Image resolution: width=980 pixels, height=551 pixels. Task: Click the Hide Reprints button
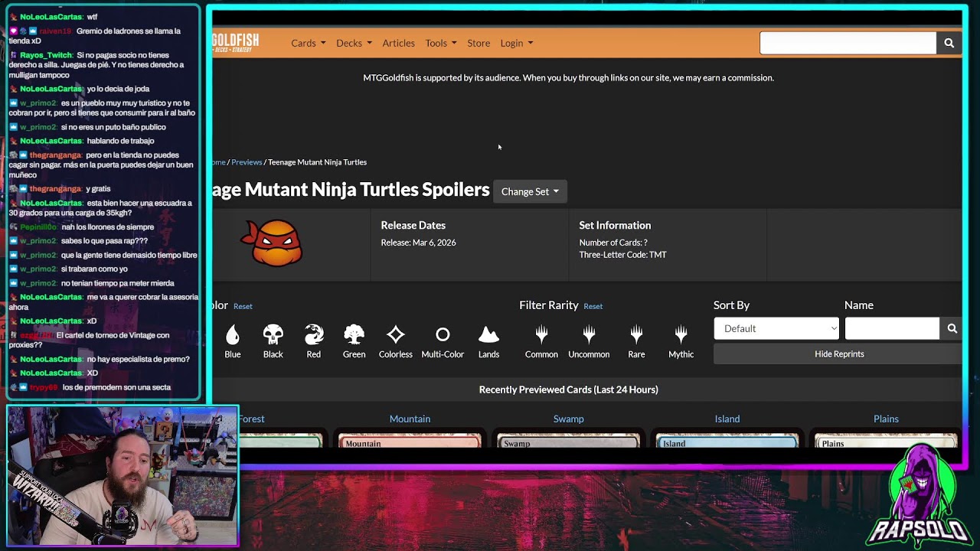coord(839,354)
